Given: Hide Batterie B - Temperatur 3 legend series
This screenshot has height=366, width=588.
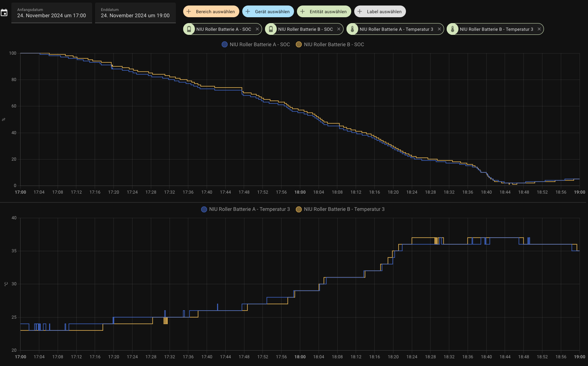Looking at the screenshot, I should click(340, 209).
